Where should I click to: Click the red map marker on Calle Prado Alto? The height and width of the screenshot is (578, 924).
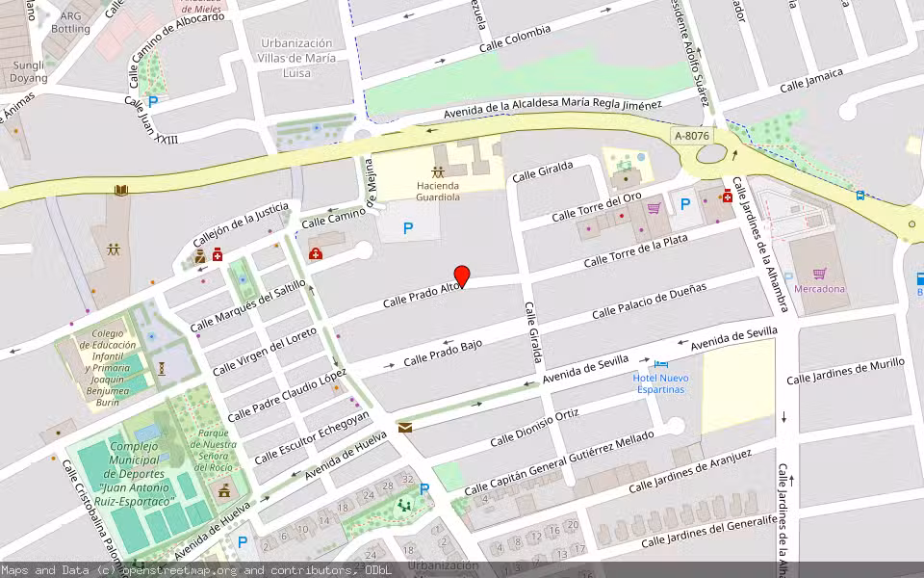462,276
